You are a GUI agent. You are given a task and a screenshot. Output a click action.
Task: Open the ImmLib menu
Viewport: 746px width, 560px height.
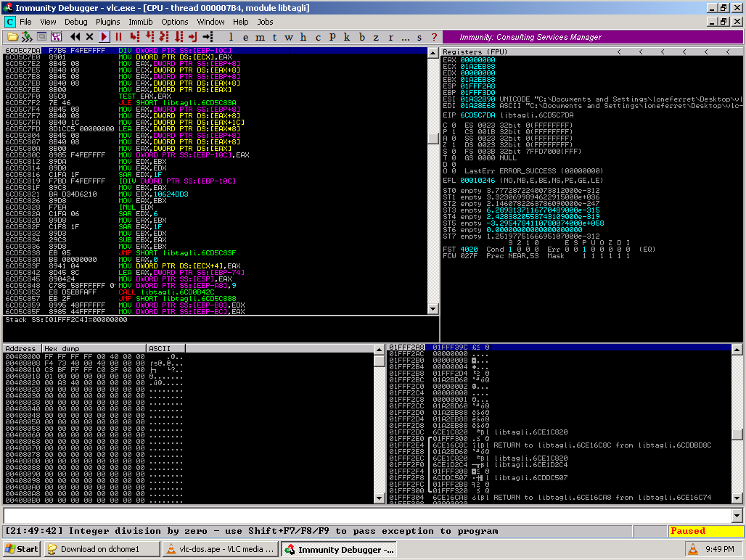(141, 22)
